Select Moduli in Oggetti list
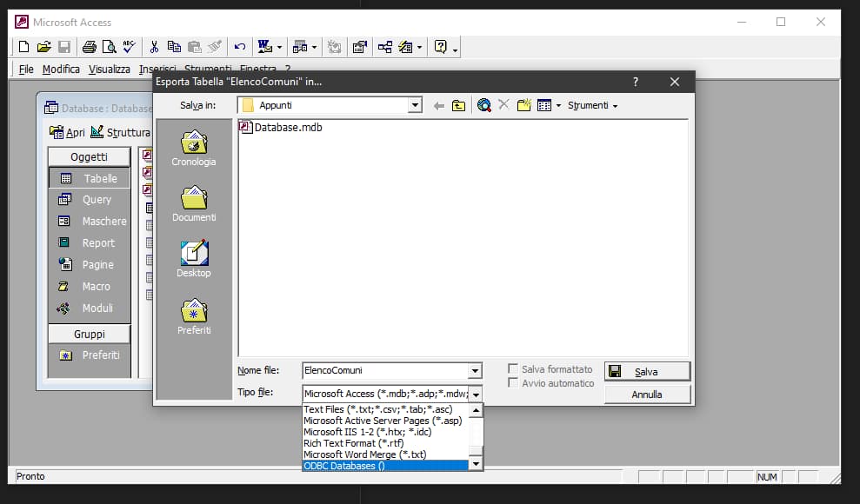The height and width of the screenshot is (504, 860). (90, 308)
